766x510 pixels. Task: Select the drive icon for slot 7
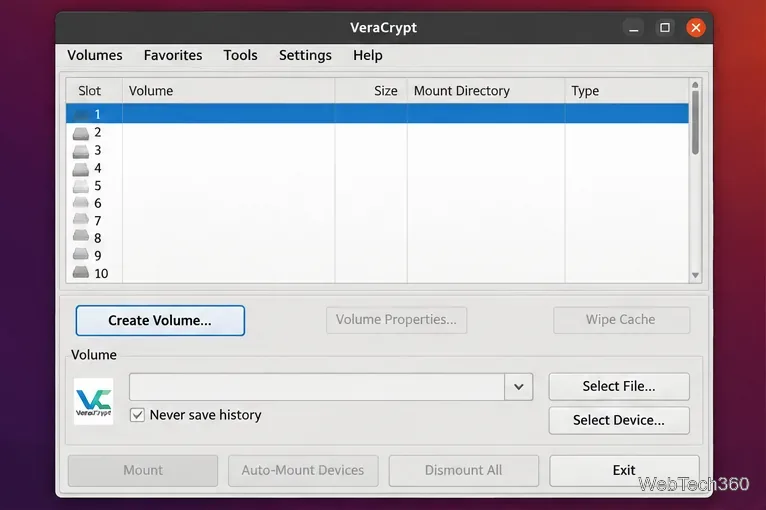click(x=81, y=219)
